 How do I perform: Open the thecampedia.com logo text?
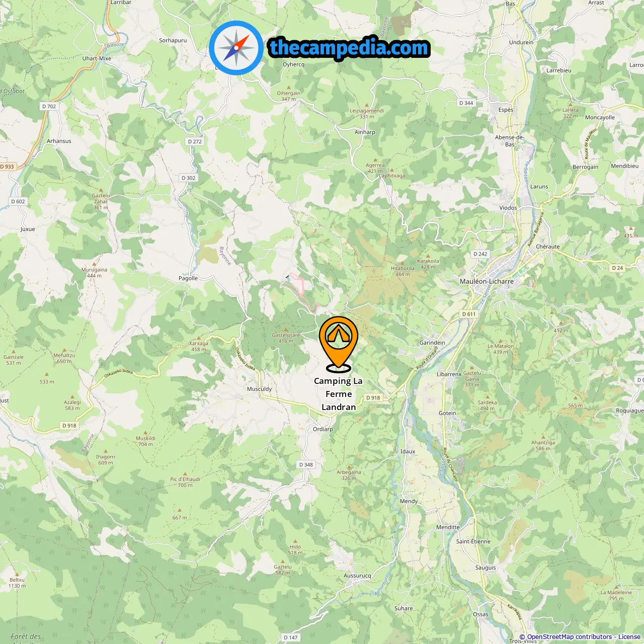pyautogui.click(x=349, y=48)
